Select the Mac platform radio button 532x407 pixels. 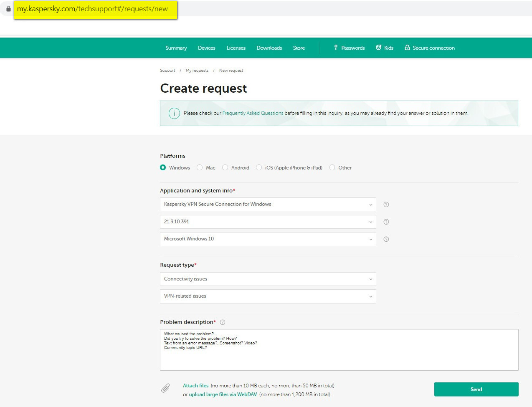tap(200, 167)
